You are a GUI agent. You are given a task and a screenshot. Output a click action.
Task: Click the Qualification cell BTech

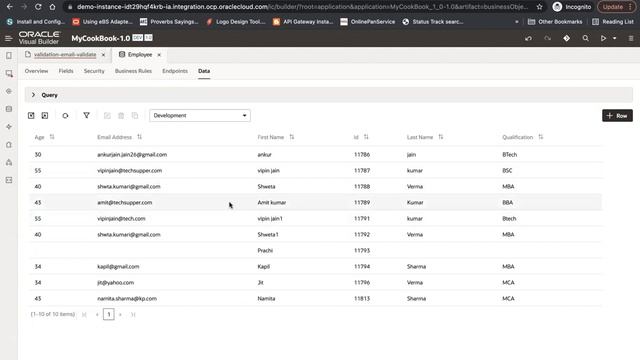tap(509, 155)
